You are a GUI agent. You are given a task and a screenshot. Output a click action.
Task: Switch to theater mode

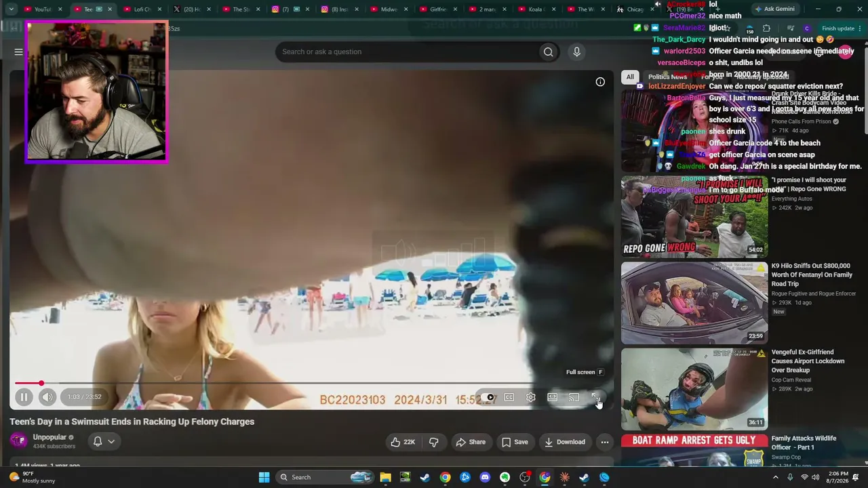[553, 398]
